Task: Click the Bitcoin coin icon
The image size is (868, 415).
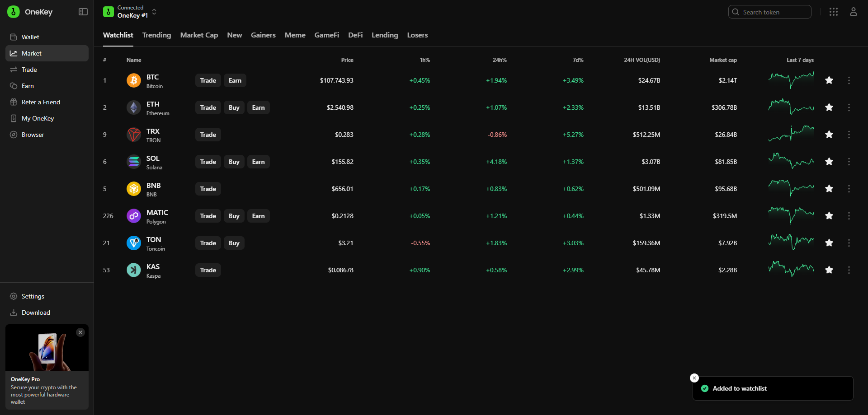Action: pyautogui.click(x=134, y=80)
